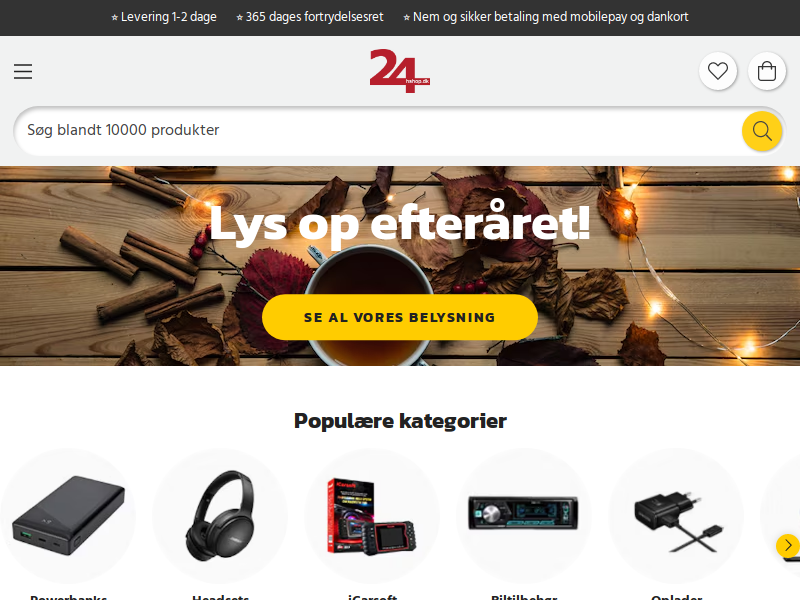Open the shopping bag cart
The height and width of the screenshot is (600, 800).
coord(767,71)
